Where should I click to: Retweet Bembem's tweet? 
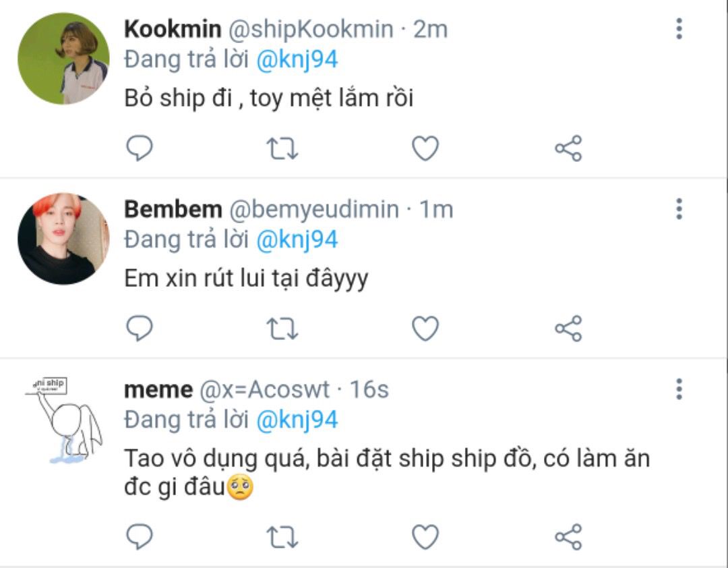click(x=282, y=329)
